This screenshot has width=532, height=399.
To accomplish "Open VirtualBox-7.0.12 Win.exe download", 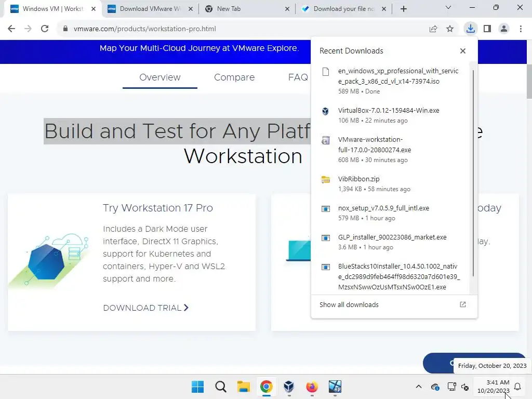I will pyautogui.click(x=392, y=115).
